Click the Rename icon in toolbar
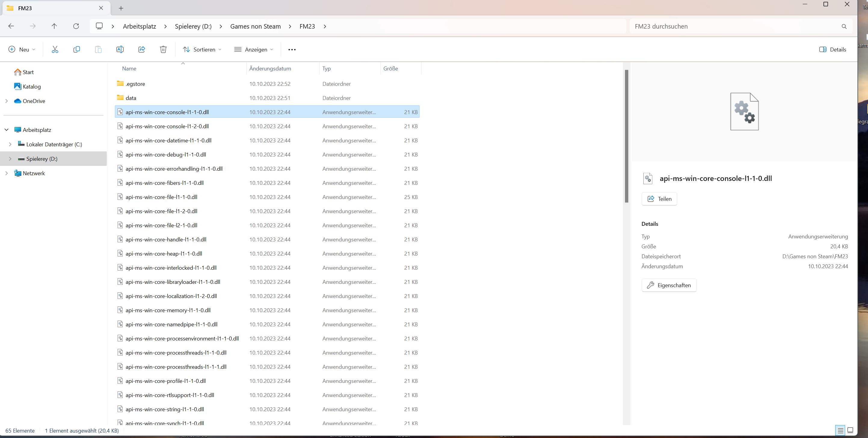868x438 pixels. click(120, 50)
